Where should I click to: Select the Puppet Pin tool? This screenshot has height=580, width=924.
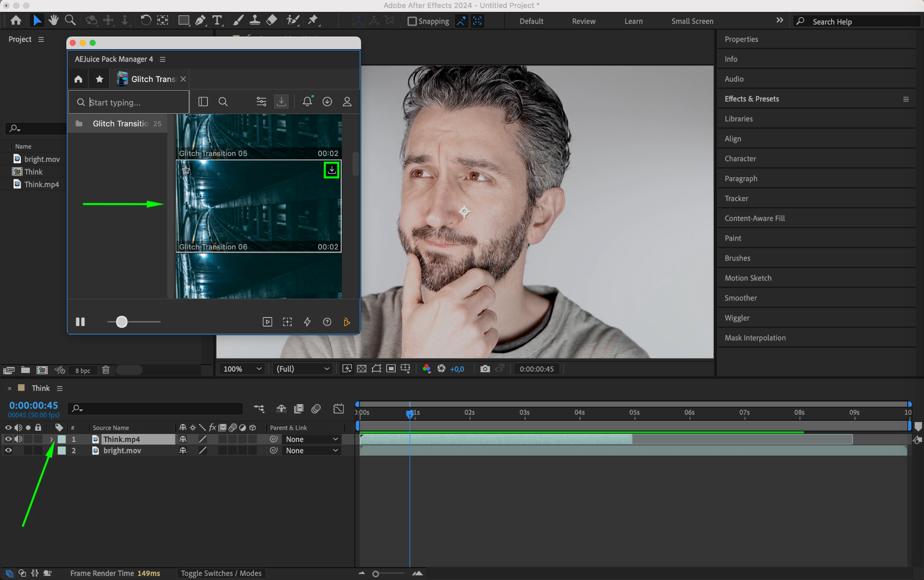tap(313, 20)
